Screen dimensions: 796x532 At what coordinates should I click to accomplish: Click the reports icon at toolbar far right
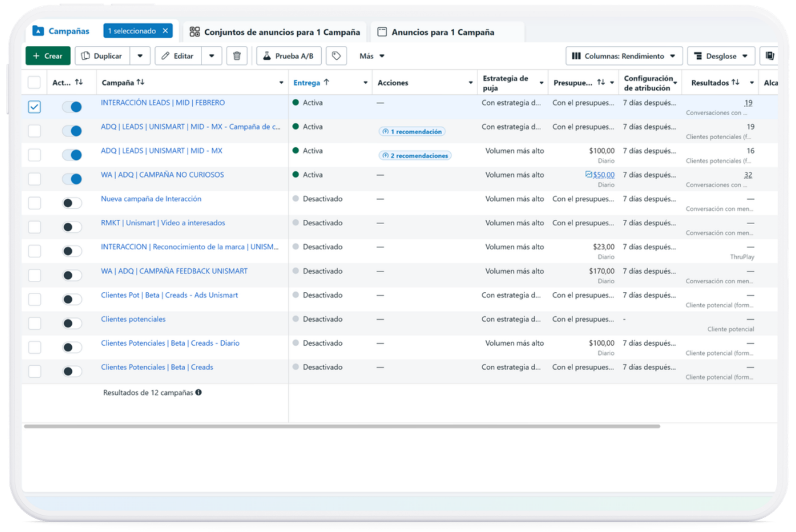click(770, 56)
